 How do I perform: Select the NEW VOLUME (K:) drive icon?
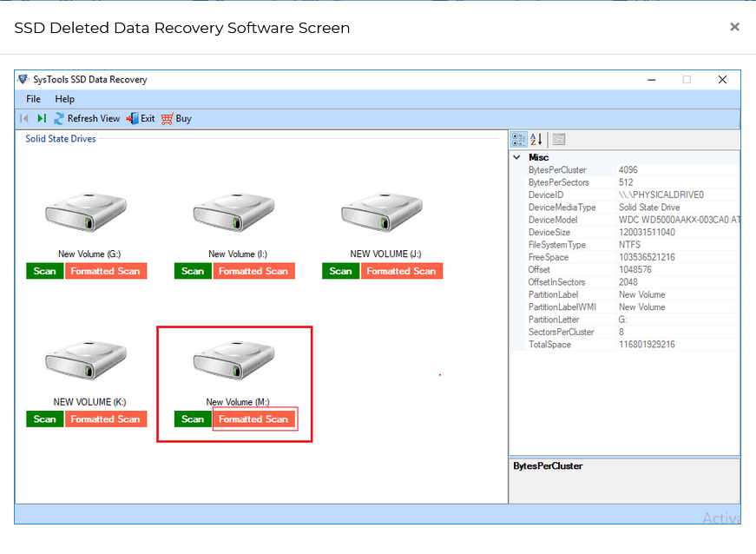point(86,360)
